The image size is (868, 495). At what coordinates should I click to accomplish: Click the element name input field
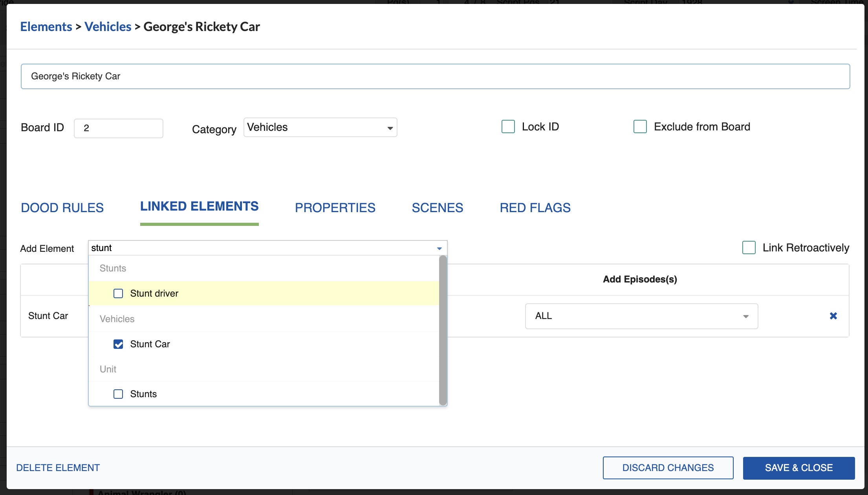(x=236, y=76)
